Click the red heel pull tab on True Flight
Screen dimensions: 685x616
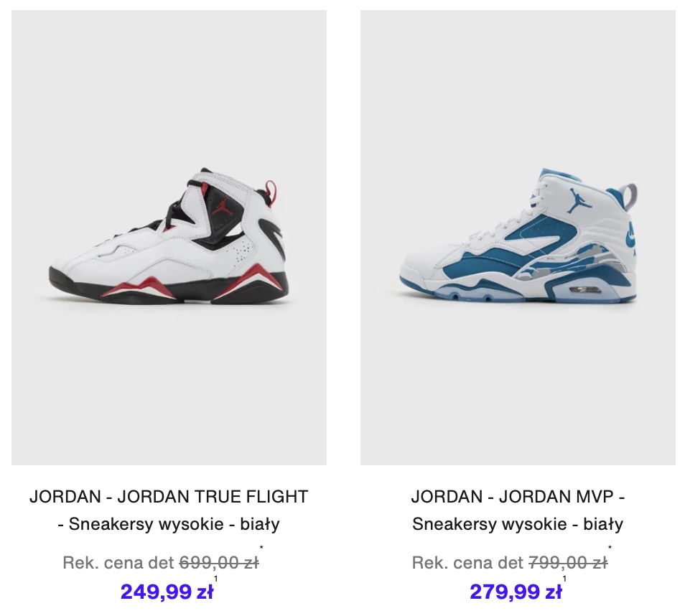coord(271,192)
